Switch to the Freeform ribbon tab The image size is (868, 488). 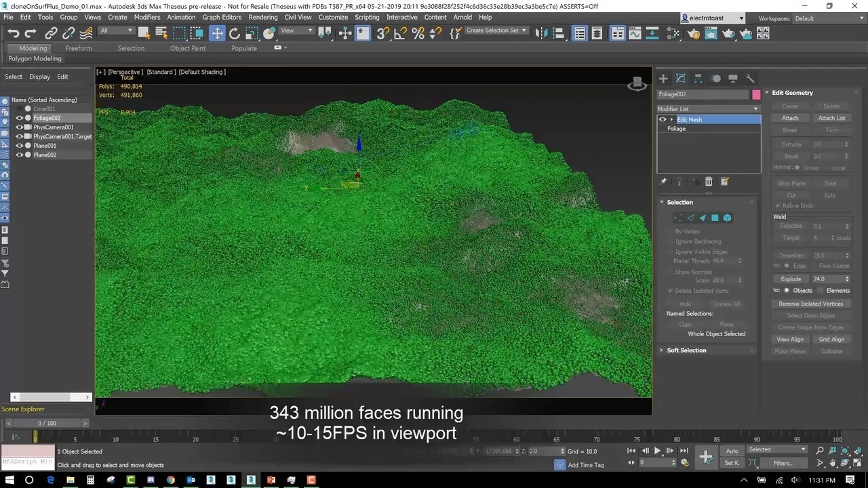pos(79,48)
